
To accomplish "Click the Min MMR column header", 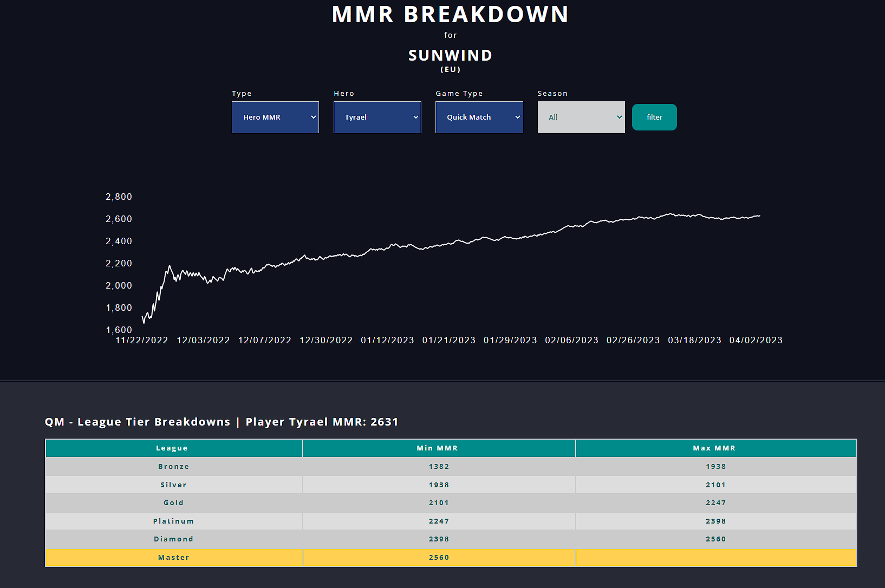I will click(x=438, y=448).
